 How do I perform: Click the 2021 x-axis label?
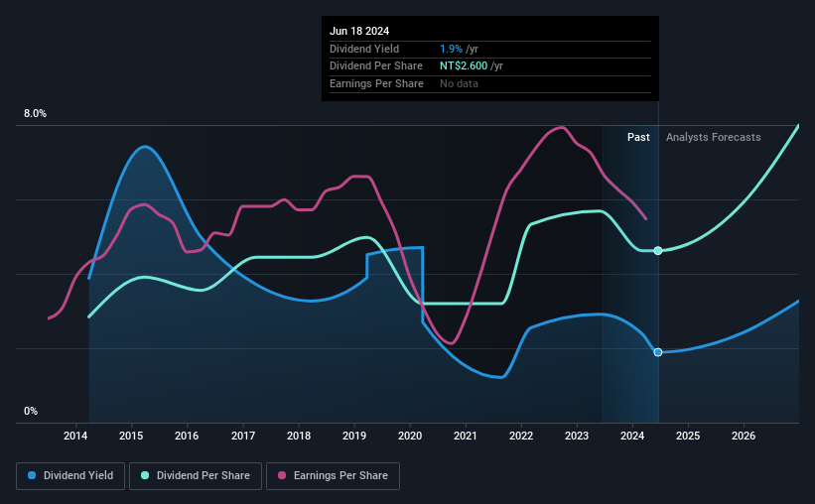click(x=466, y=436)
